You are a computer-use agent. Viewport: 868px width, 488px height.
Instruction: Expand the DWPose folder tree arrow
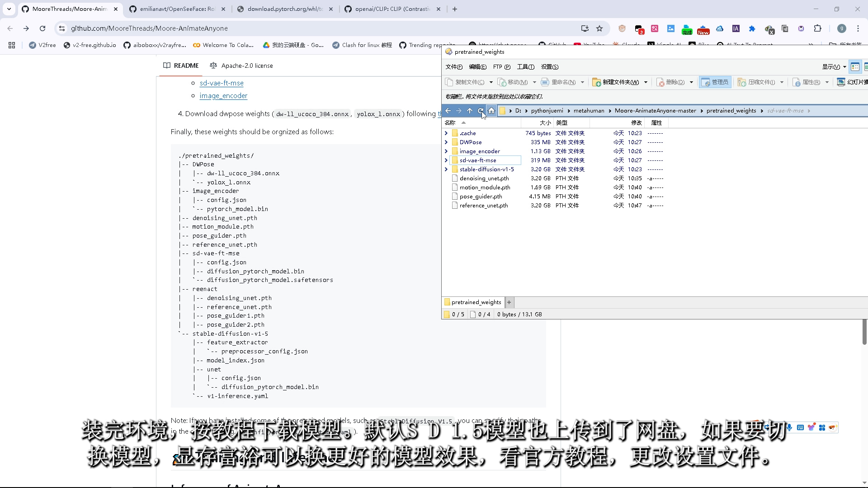446,142
